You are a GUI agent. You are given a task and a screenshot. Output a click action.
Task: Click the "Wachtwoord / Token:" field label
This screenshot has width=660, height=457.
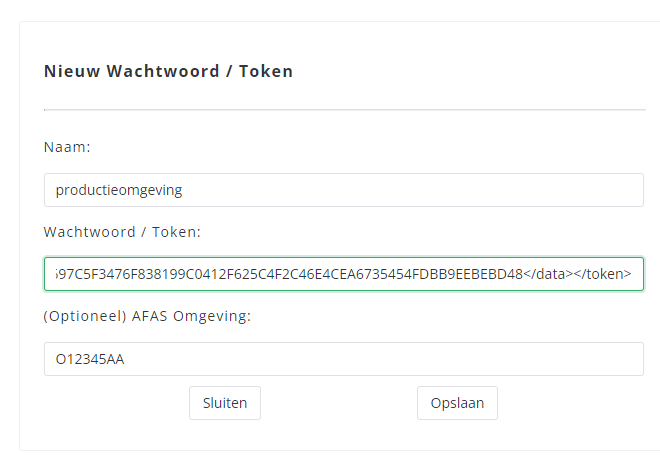122,232
